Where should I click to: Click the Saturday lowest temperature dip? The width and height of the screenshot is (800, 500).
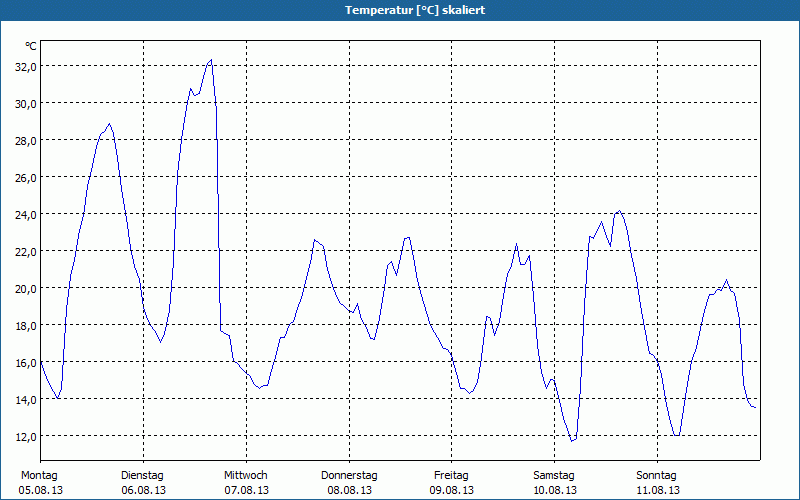(572, 440)
